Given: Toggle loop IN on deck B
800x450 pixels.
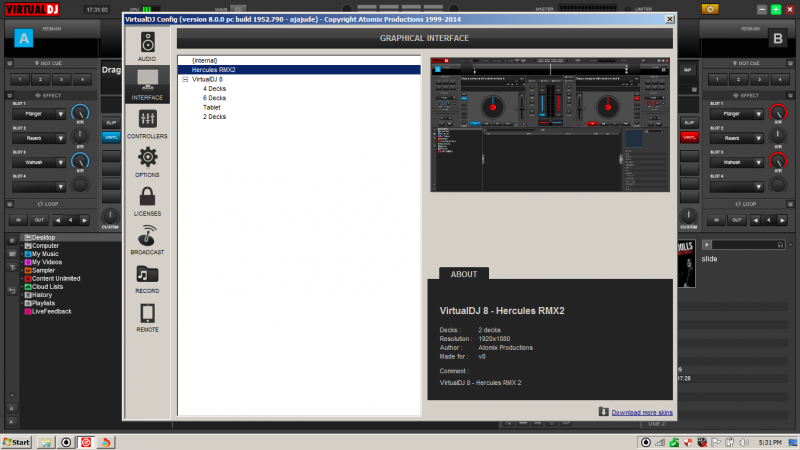Looking at the screenshot, I should tap(716, 220).
